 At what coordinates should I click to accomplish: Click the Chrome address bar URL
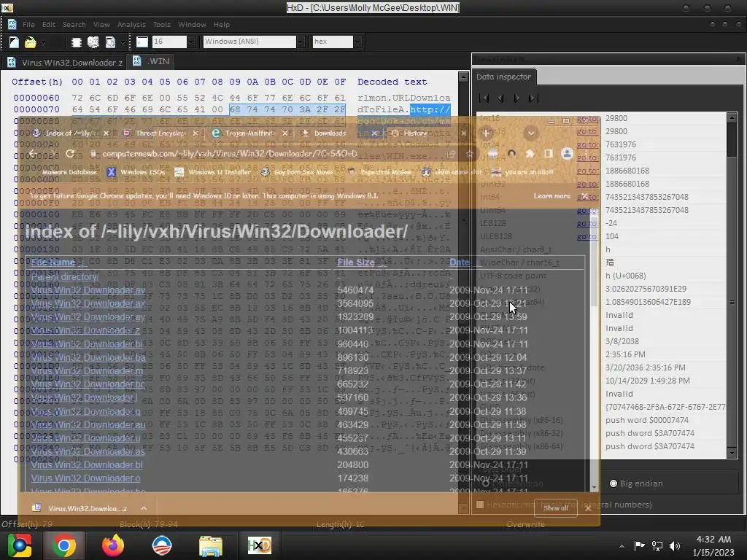click(x=230, y=154)
